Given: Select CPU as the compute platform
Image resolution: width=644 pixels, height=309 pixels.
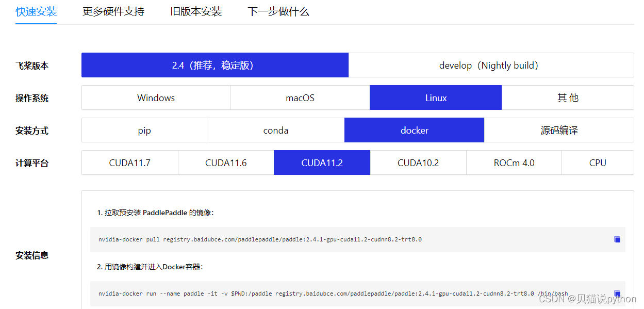Looking at the screenshot, I should coord(598,162).
